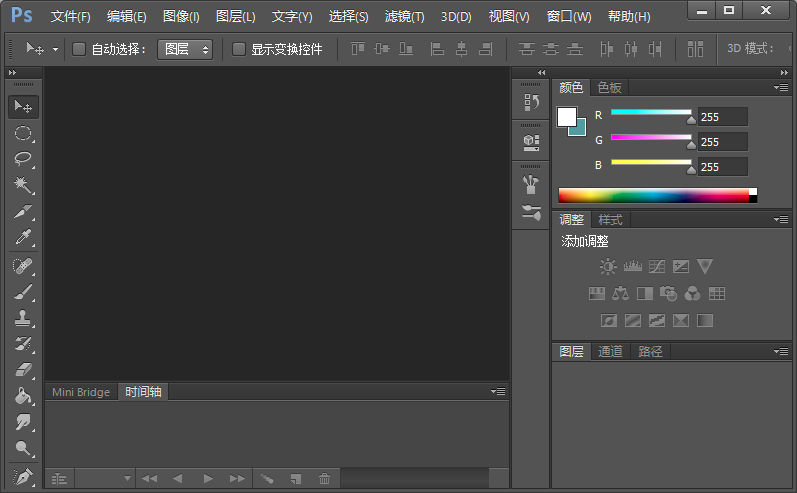The width and height of the screenshot is (797, 493).
Task: Open the 窗口(W) menu
Action: coord(569,17)
